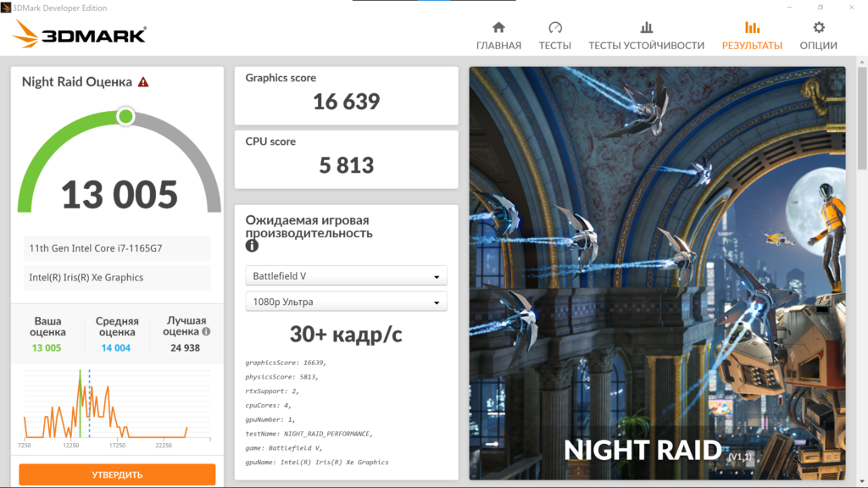Click the Graphics score label
868x488 pixels.
tap(281, 78)
